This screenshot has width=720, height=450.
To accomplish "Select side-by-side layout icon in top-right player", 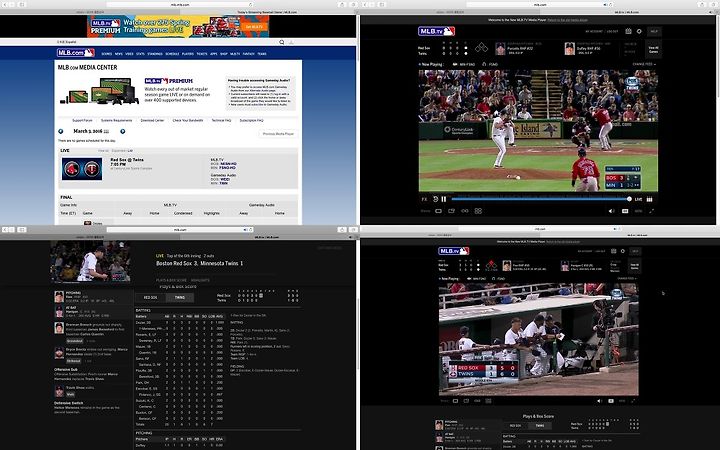I will coord(465,211).
